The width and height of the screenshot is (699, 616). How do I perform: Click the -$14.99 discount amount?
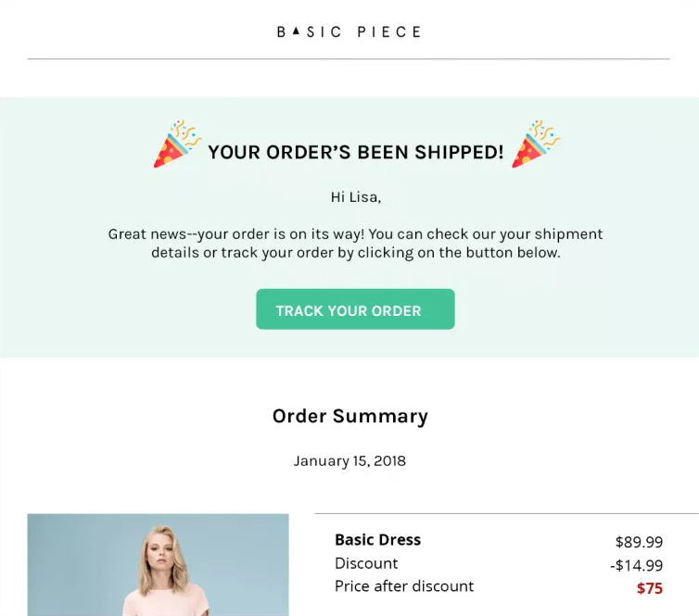coord(636,565)
